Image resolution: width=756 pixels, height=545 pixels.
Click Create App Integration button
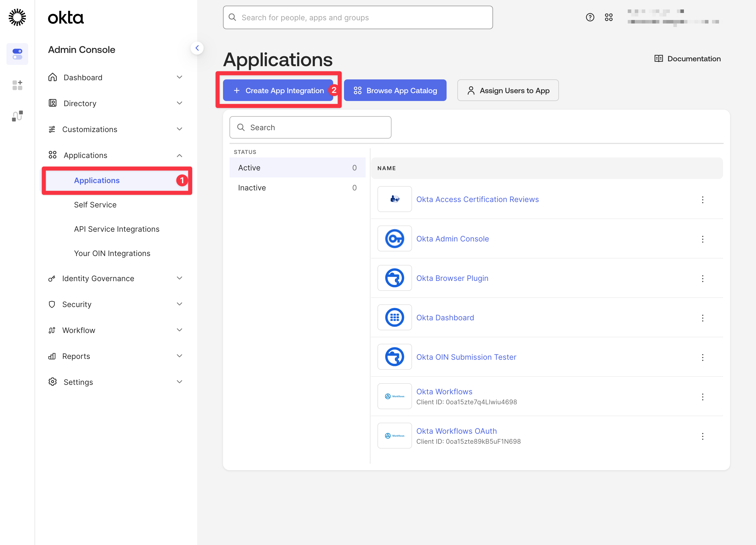point(278,90)
